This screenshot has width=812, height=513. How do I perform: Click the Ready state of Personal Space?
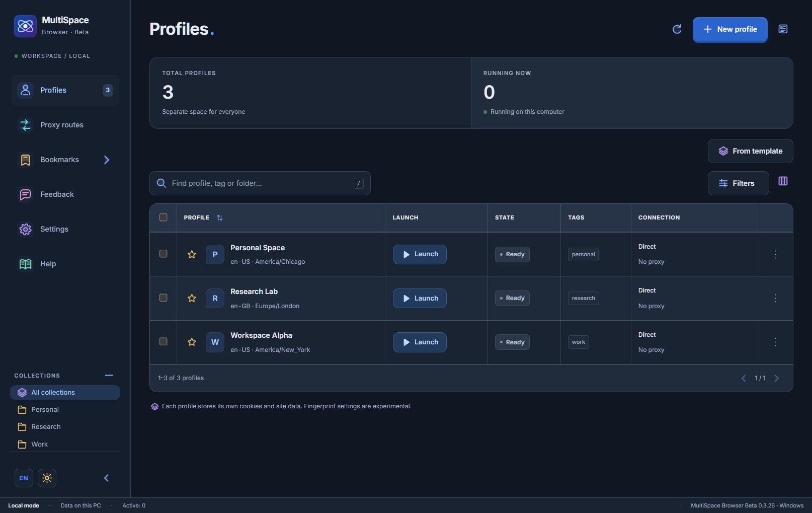pos(512,254)
